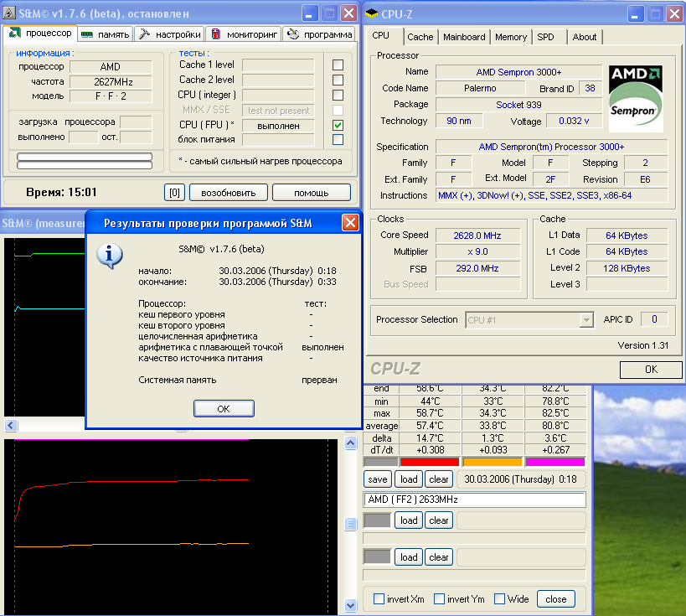Switch to the память tab

(106, 34)
